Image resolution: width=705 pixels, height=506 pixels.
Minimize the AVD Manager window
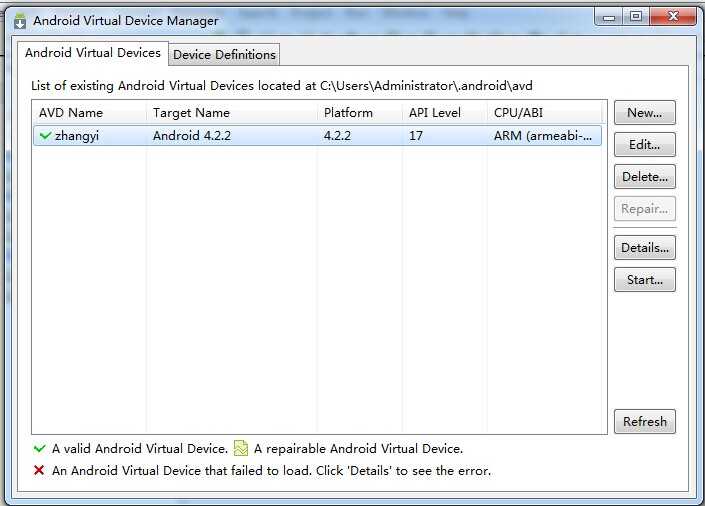pyautogui.click(x=609, y=17)
